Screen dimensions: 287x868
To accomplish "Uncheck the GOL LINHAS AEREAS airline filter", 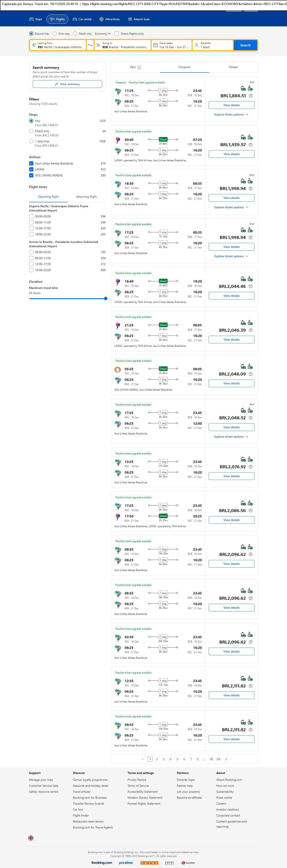I will click(x=31, y=175).
